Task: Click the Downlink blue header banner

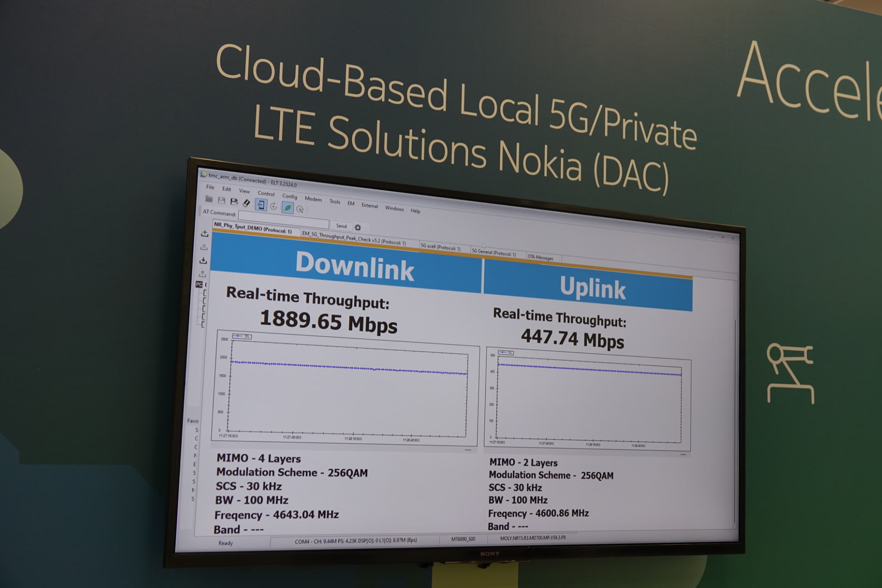Action: [x=346, y=262]
